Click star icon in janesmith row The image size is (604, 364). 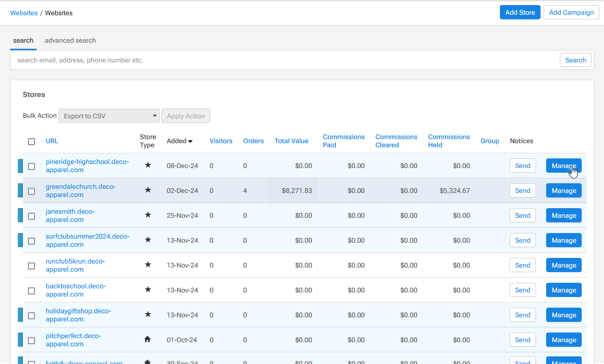click(x=148, y=215)
